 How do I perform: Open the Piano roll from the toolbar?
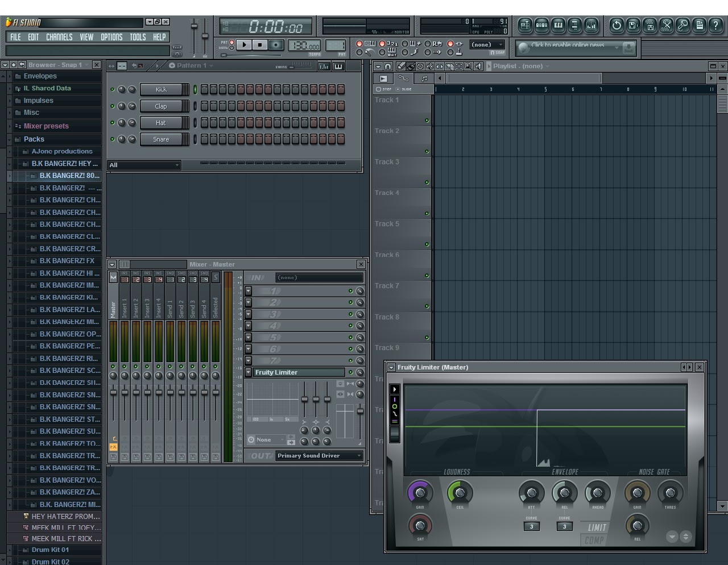coord(559,26)
